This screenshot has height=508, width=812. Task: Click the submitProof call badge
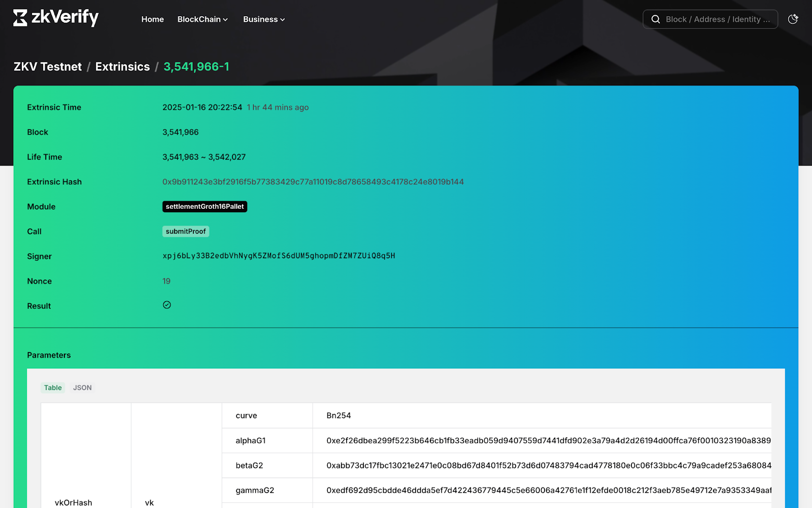click(x=186, y=232)
